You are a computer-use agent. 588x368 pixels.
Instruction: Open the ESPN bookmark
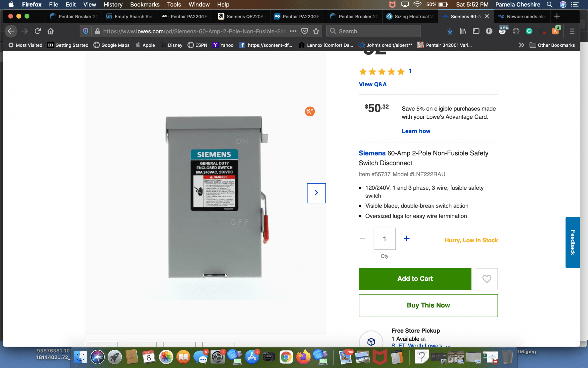198,45
